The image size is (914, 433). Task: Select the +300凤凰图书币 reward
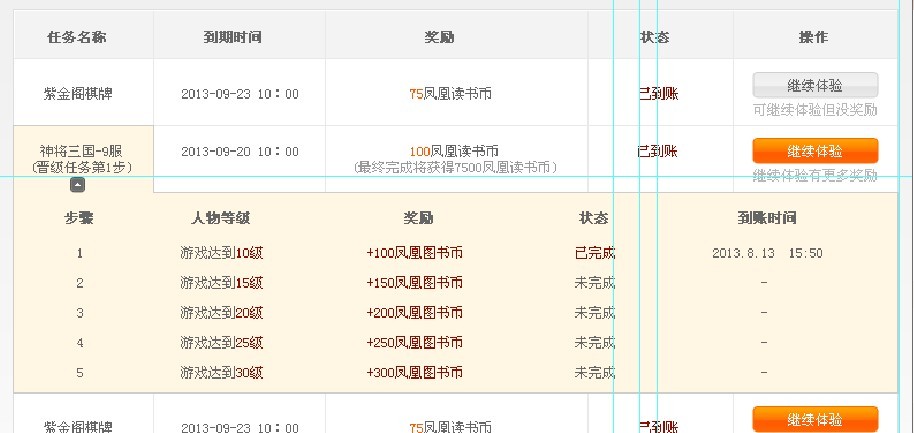[414, 372]
